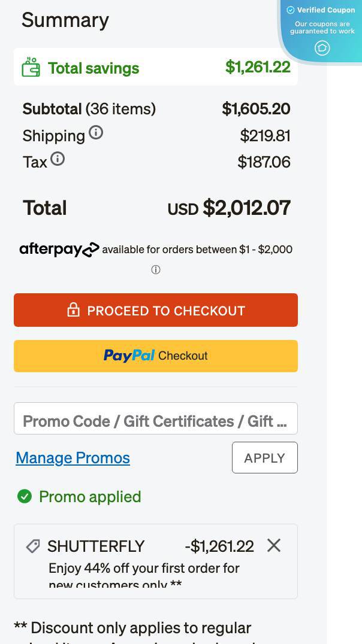The width and height of the screenshot is (362, 644).
Task: Click the lock icon on the checkout button
Action: point(73,310)
